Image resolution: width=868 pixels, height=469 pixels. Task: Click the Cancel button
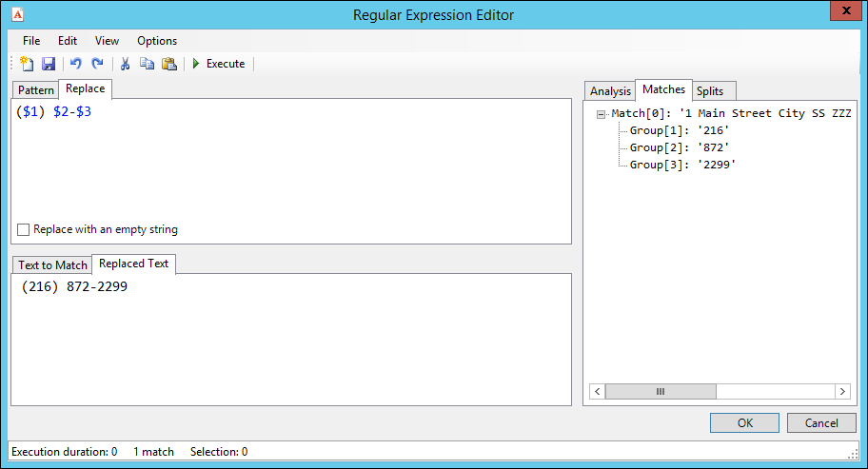821,423
